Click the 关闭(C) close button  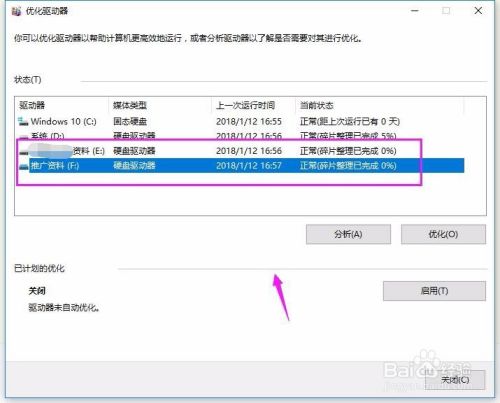click(x=455, y=380)
